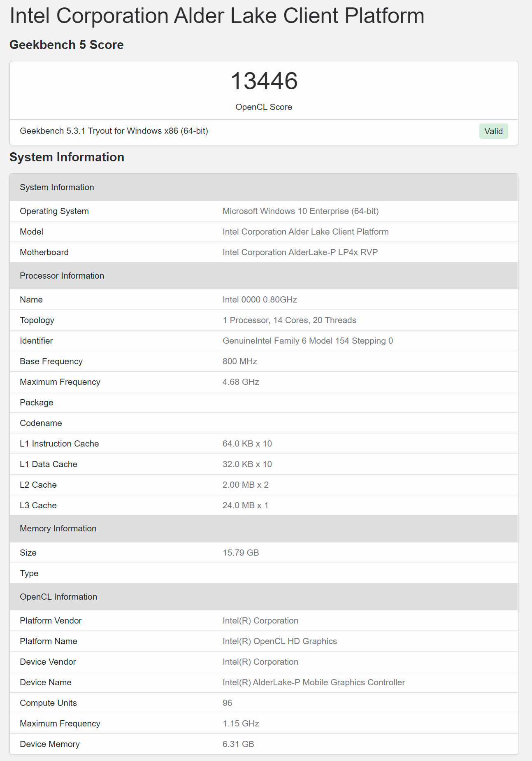Image resolution: width=532 pixels, height=761 pixels.
Task: Click the 'System Information' table header row
Action: pos(264,187)
